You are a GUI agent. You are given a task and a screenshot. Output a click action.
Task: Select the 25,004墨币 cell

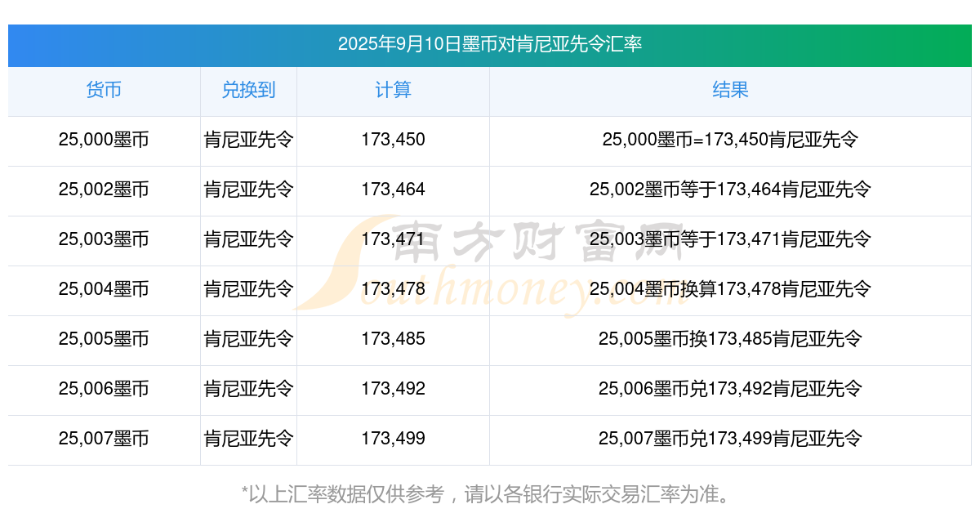pos(104,289)
